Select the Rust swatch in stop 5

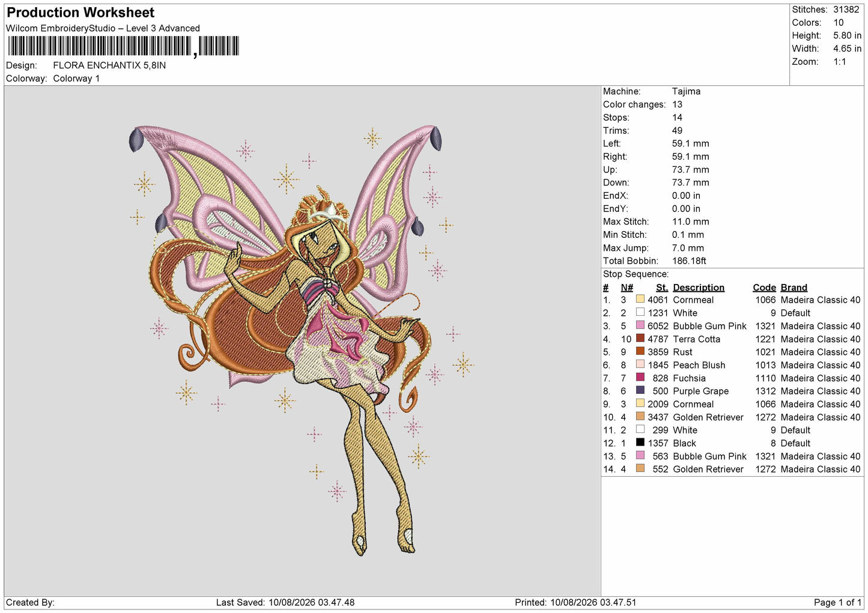[640, 351]
